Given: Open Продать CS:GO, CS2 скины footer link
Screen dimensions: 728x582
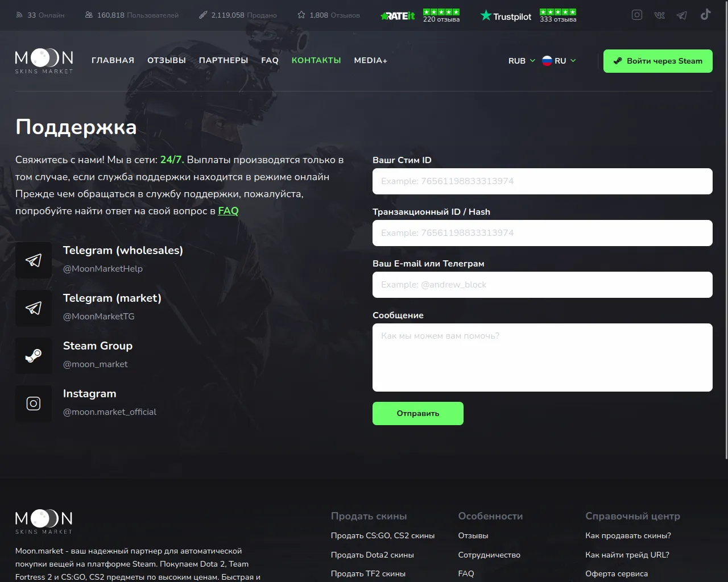Looking at the screenshot, I should (x=383, y=536).
